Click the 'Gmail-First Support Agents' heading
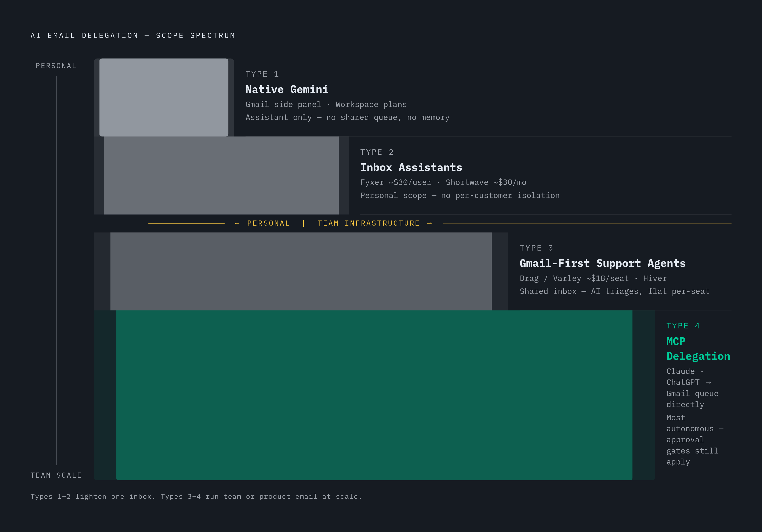Image resolution: width=762 pixels, height=532 pixels. 603,263
